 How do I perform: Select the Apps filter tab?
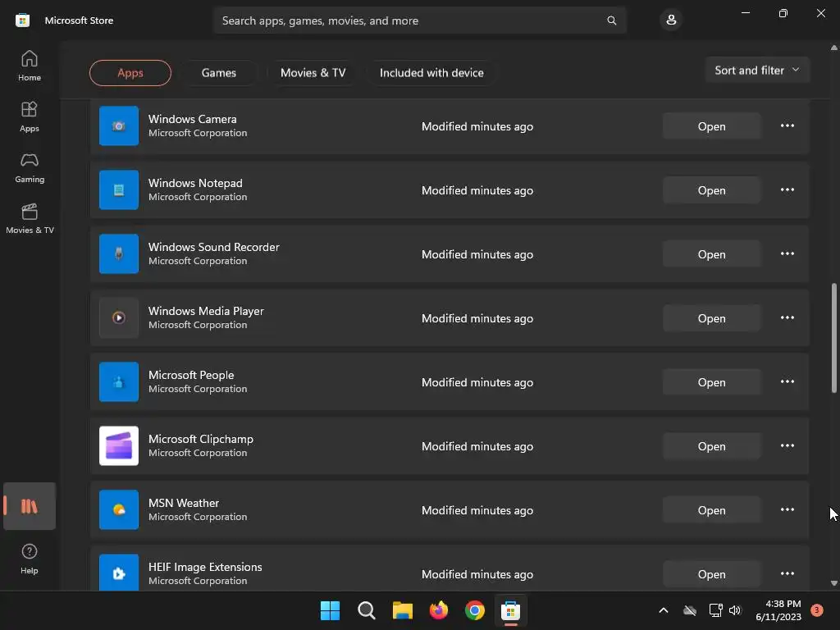coord(130,73)
